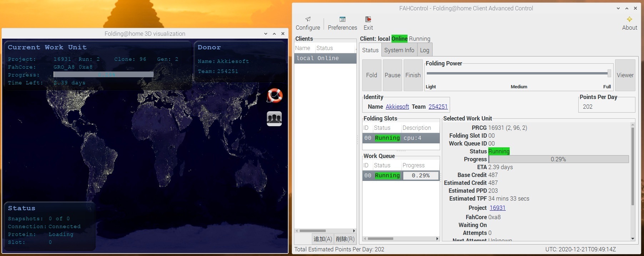Switch to the Log tab
The image size is (644, 256).
coord(424,50)
